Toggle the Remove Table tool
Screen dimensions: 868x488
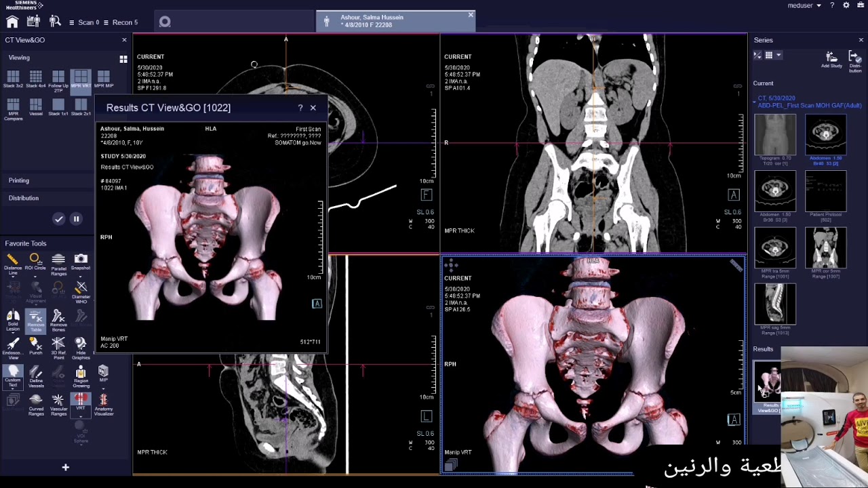tap(35, 321)
